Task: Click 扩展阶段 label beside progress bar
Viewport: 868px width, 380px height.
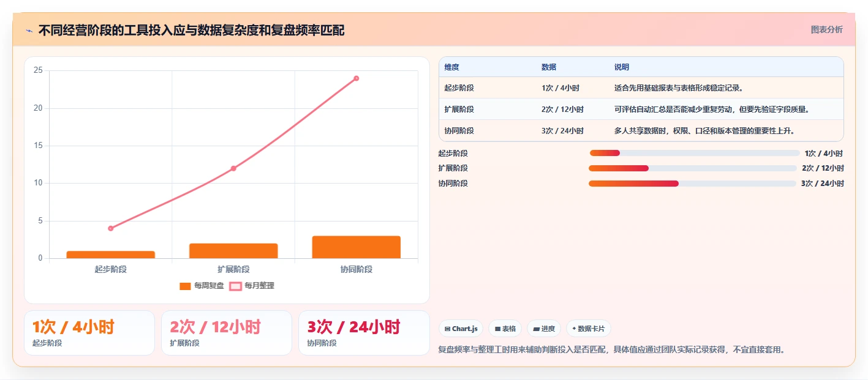Action: coord(453,168)
